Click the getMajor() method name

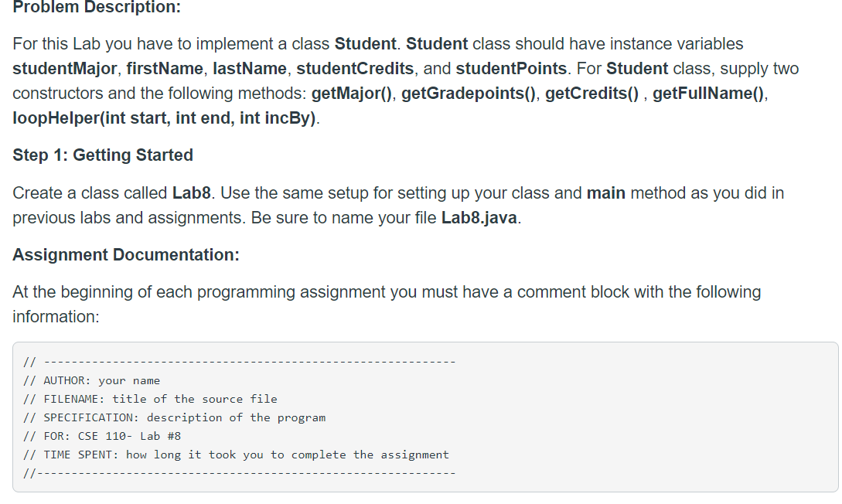point(352,94)
